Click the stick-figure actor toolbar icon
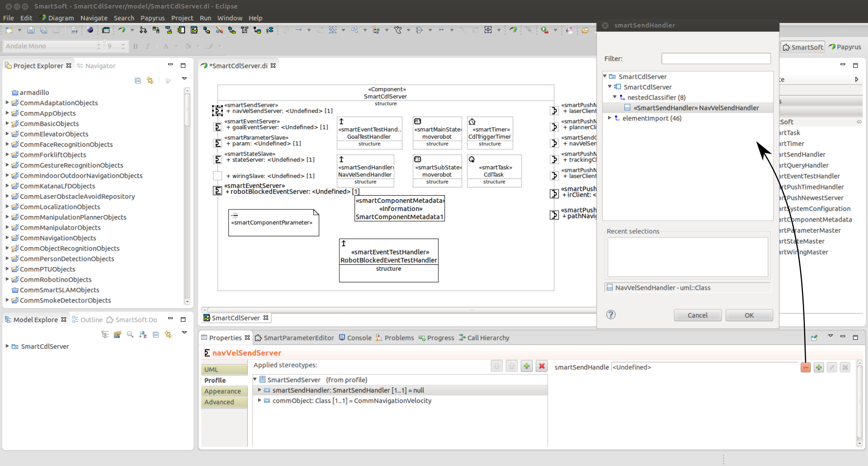 398,30
